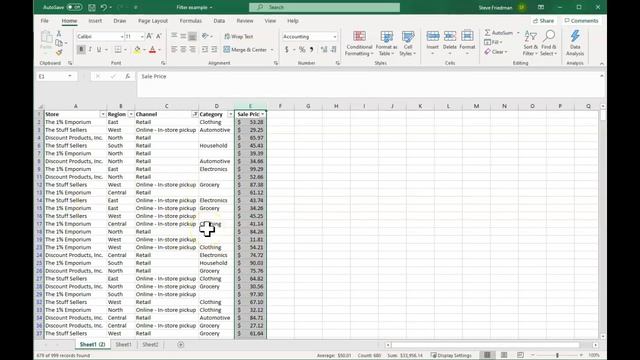This screenshot has height=360, width=640.
Task: Open Sort & Filter menu
Action: (530, 43)
